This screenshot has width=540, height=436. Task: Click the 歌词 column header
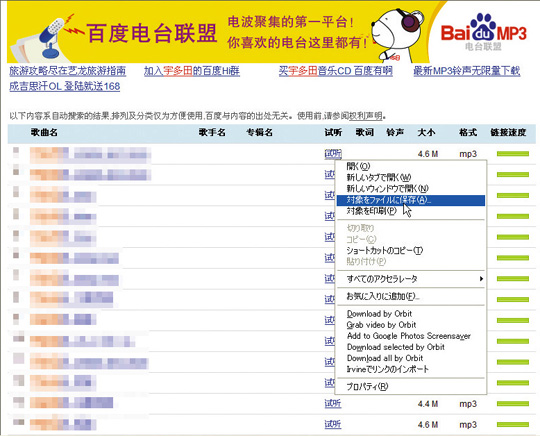click(x=364, y=133)
